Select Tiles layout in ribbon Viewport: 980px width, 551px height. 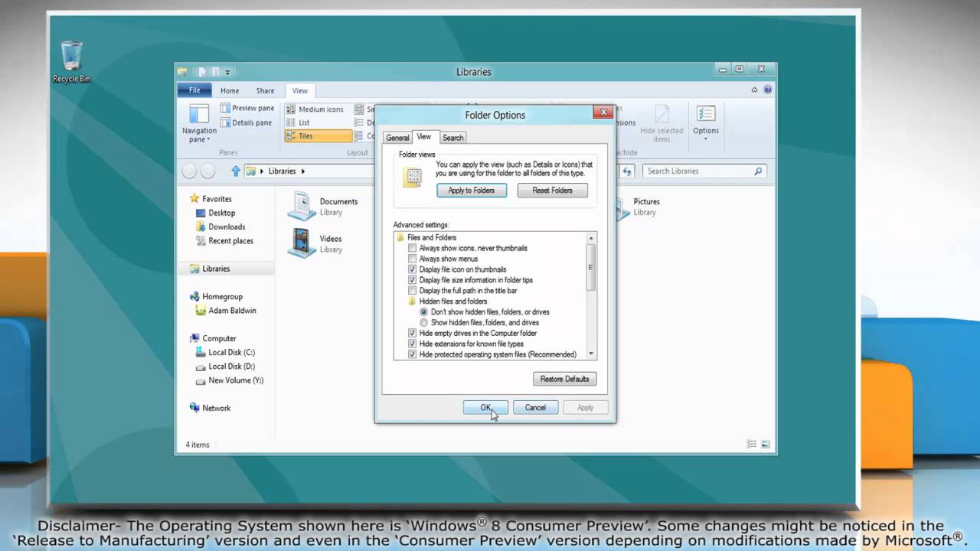point(318,136)
